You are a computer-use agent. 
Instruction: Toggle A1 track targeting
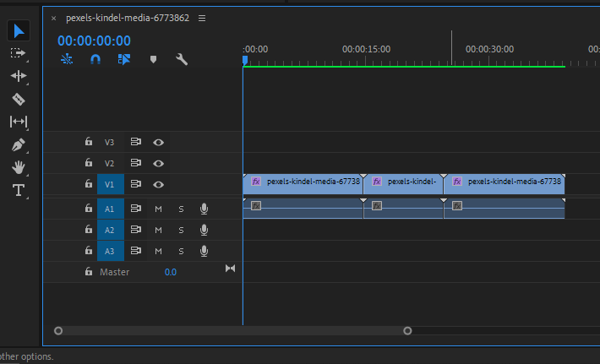pyautogui.click(x=111, y=209)
